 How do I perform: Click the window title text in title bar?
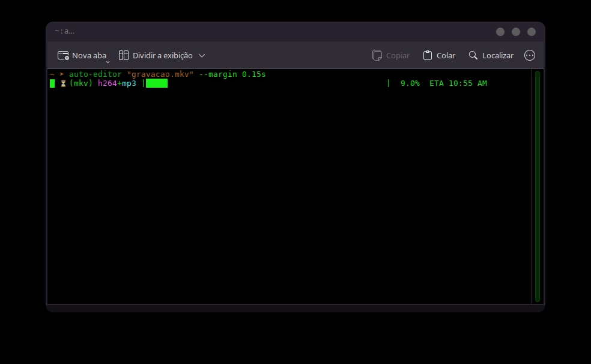[x=64, y=31]
